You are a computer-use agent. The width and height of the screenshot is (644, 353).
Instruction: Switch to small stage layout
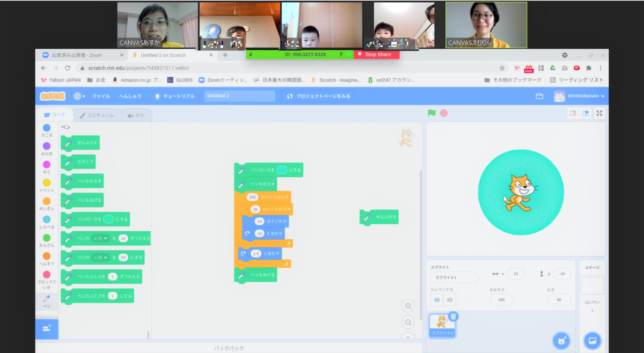573,113
